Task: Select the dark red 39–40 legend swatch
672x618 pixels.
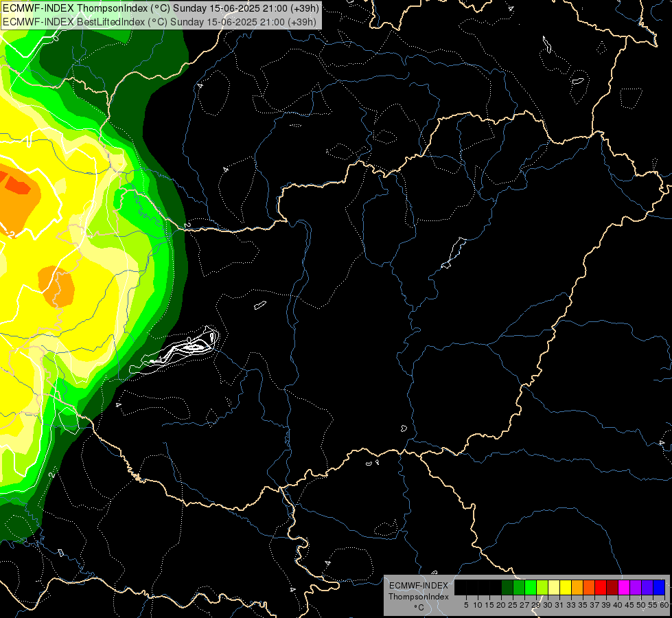Action: (612, 587)
